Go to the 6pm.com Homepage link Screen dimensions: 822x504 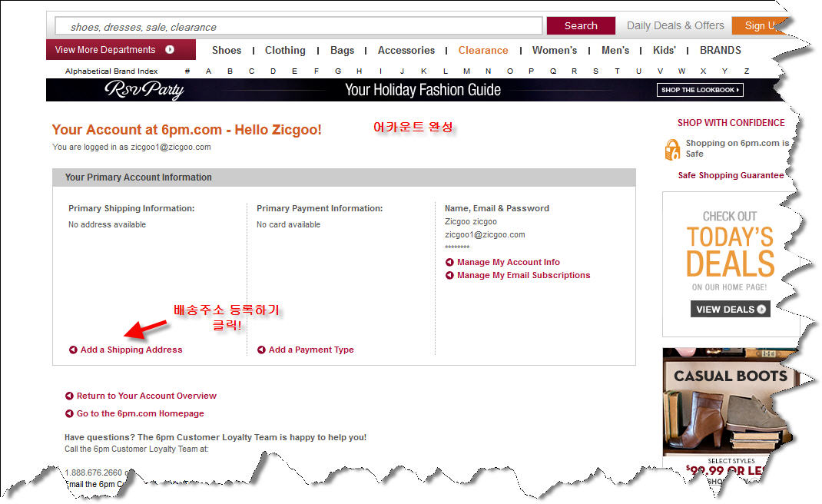pos(141,414)
